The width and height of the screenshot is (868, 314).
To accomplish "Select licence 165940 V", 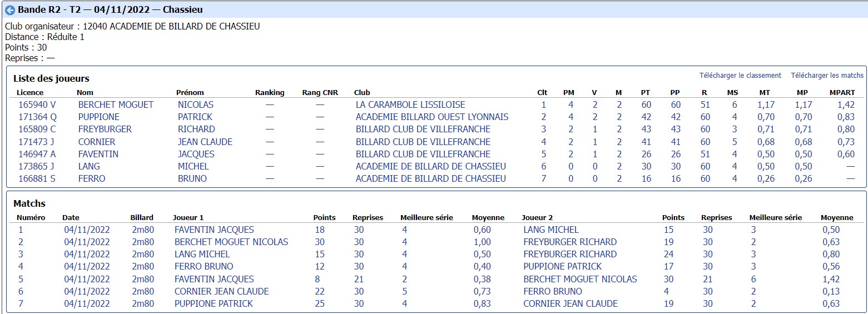I will [x=37, y=104].
